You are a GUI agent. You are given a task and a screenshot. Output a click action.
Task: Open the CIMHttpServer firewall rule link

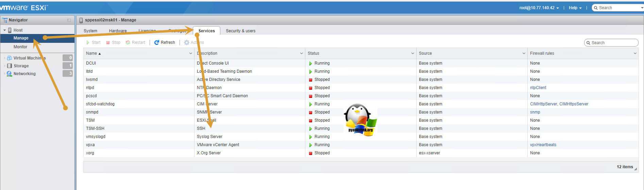[x=544, y=104]
